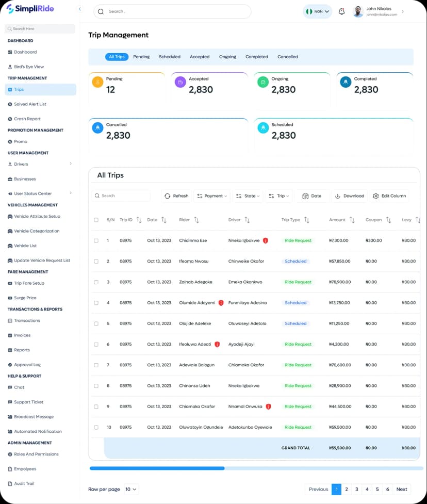This screenshot has width=427, height=504.
Task: Click the SimpliRide logo
Action: pos(30,9)
